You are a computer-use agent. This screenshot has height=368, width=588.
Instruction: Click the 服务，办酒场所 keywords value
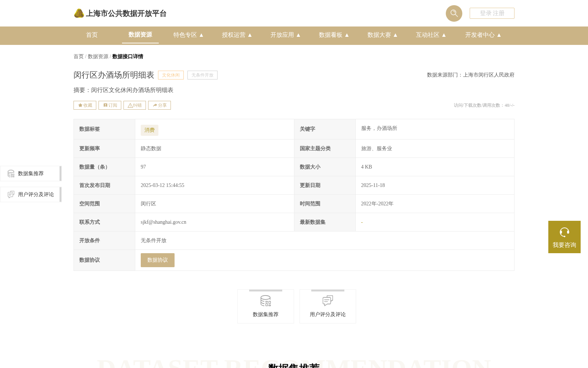(379, 128)
